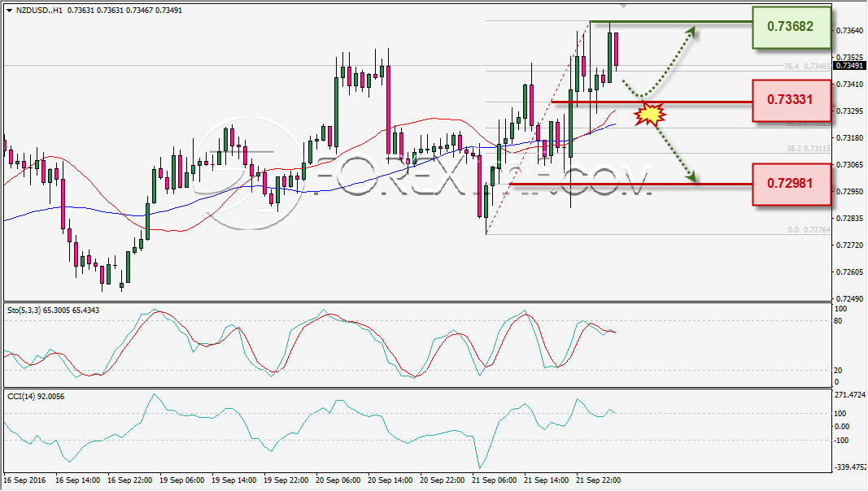
Task: Click the 21 Sep 06:00 time label
Action: click(x=494, y=480)
